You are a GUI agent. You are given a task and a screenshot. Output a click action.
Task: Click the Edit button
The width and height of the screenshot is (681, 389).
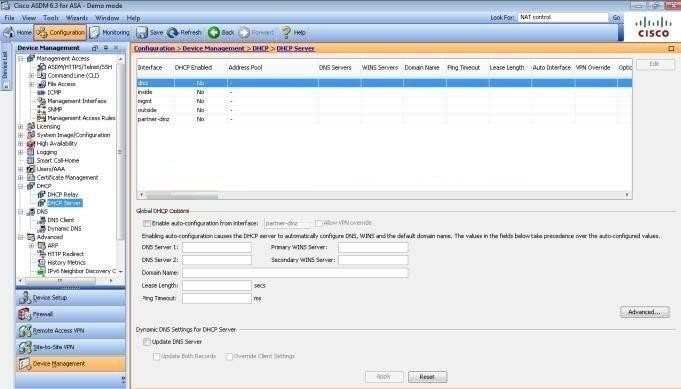pos(655,64)
